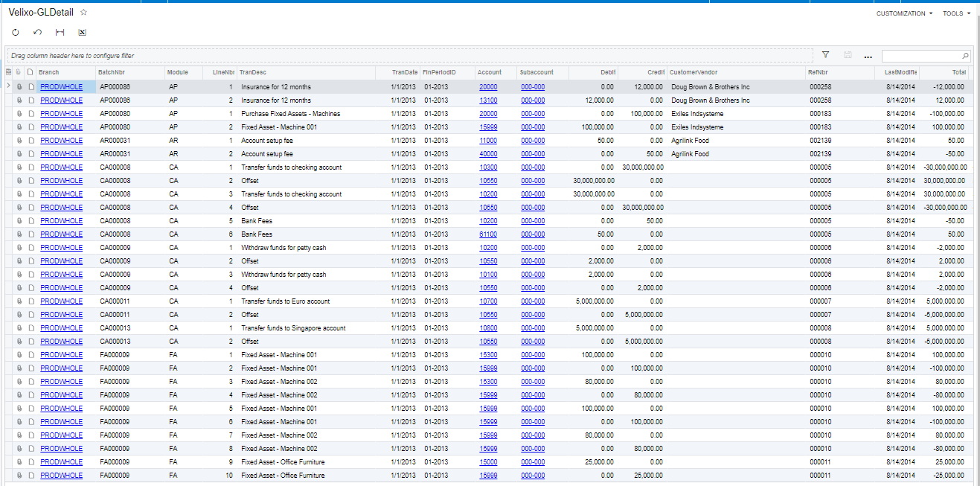Refresh the Velixo-GLDetail grid

pos(16,33)
